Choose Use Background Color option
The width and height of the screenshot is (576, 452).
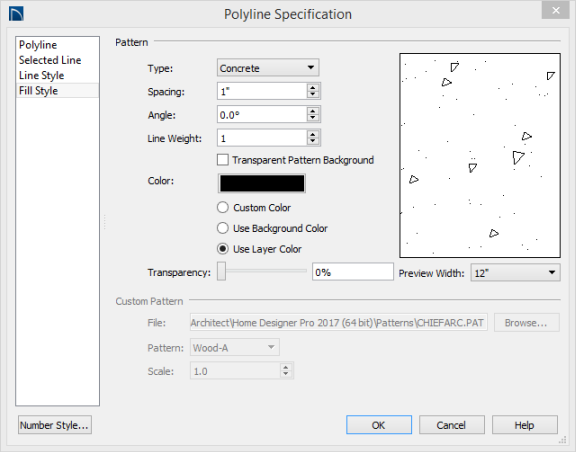click(223, 228)
